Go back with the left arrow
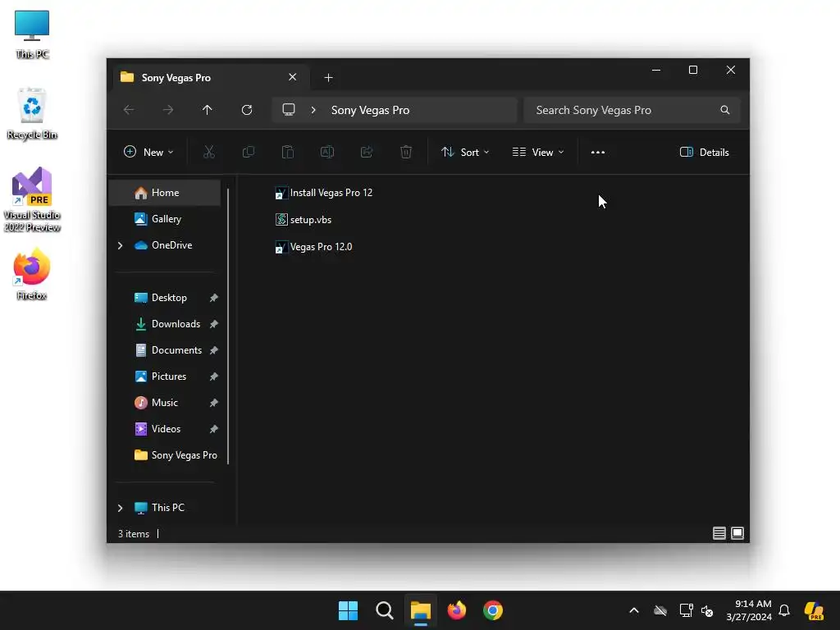The width and height of the screenshot is (840, 630). point(129,110)
